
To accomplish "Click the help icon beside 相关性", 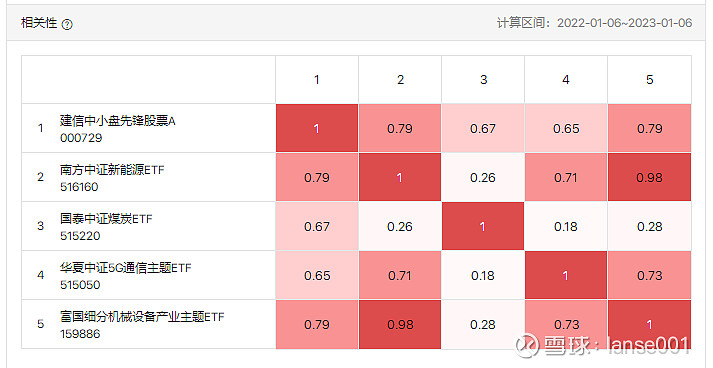I will [x=67, y=25].
